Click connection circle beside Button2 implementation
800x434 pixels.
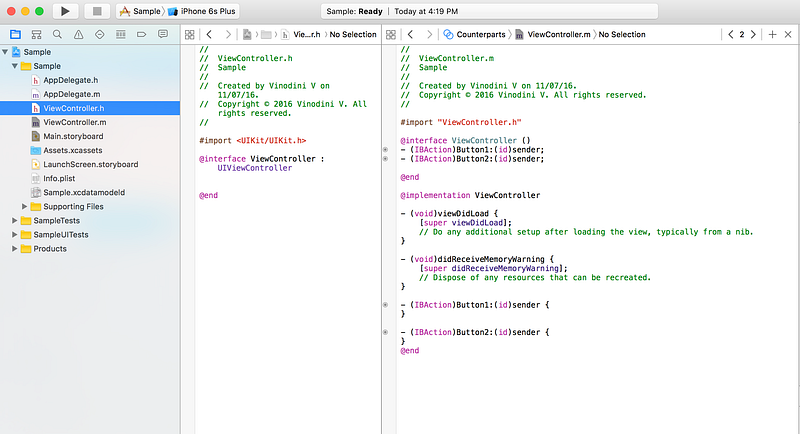click(x=386, y=333)
